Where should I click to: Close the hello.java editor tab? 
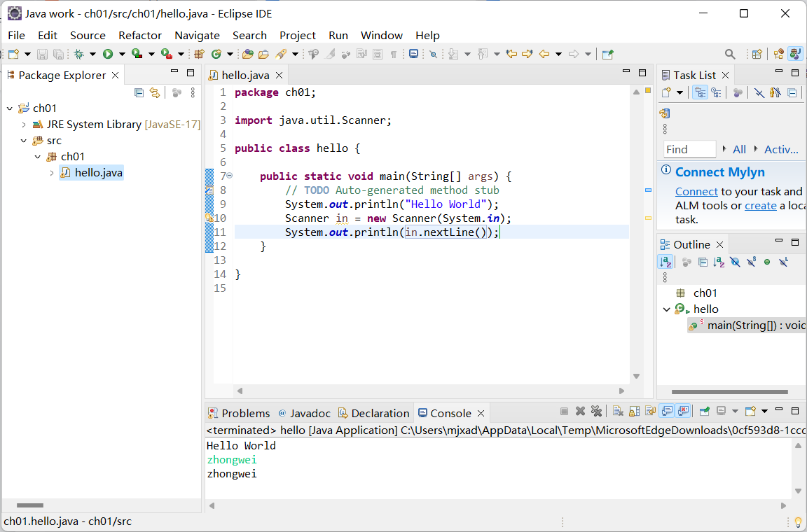(x=279, y=76)
